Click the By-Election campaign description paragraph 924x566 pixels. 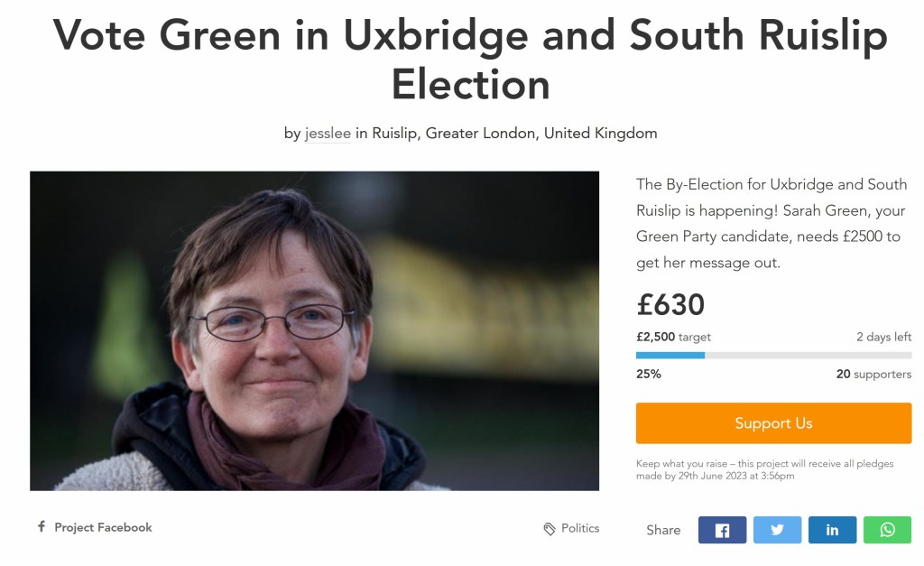772,223
